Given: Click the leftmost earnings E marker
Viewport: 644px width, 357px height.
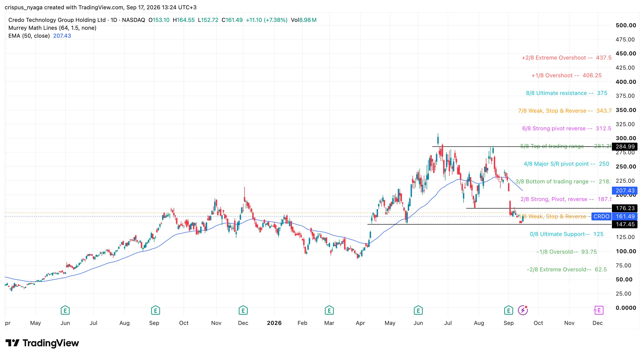Looking at the screenshot, I should point(65,310).
